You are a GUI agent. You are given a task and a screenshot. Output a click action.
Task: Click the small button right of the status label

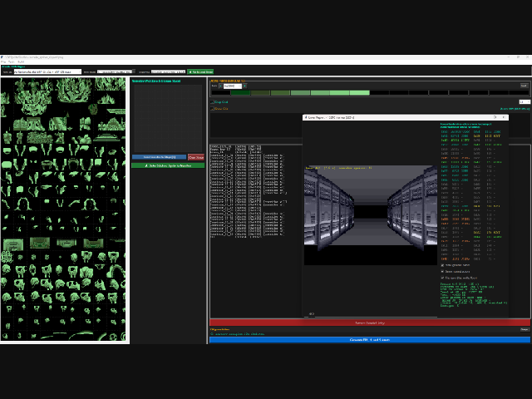525,329
